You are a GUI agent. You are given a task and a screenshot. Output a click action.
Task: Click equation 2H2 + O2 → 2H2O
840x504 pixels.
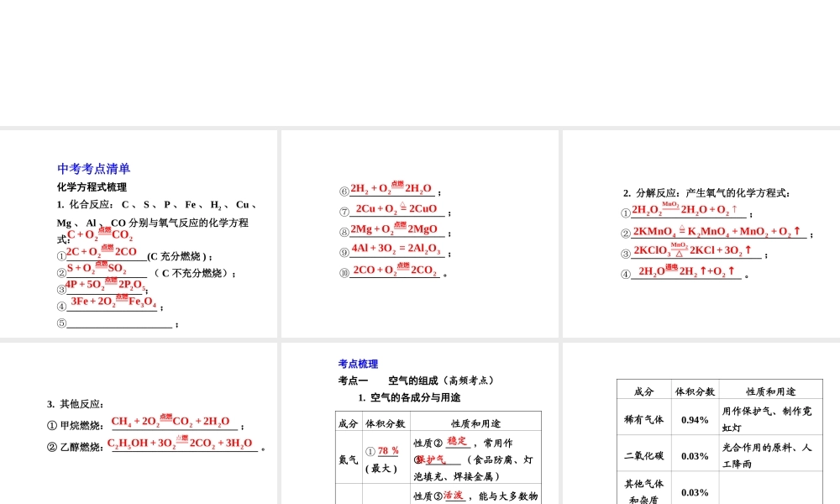click(391, 188)
